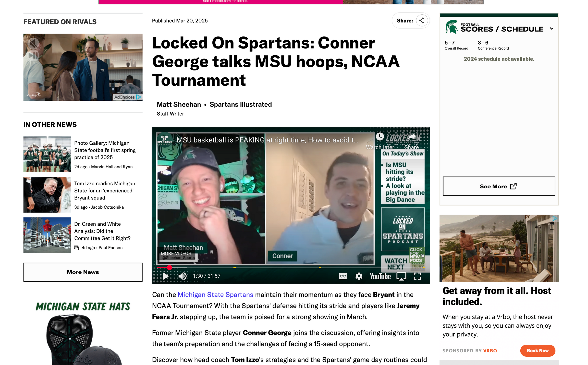Viewport: 588px width, 365px height.
Task: Click the See More schedule button
Action: 499,186
